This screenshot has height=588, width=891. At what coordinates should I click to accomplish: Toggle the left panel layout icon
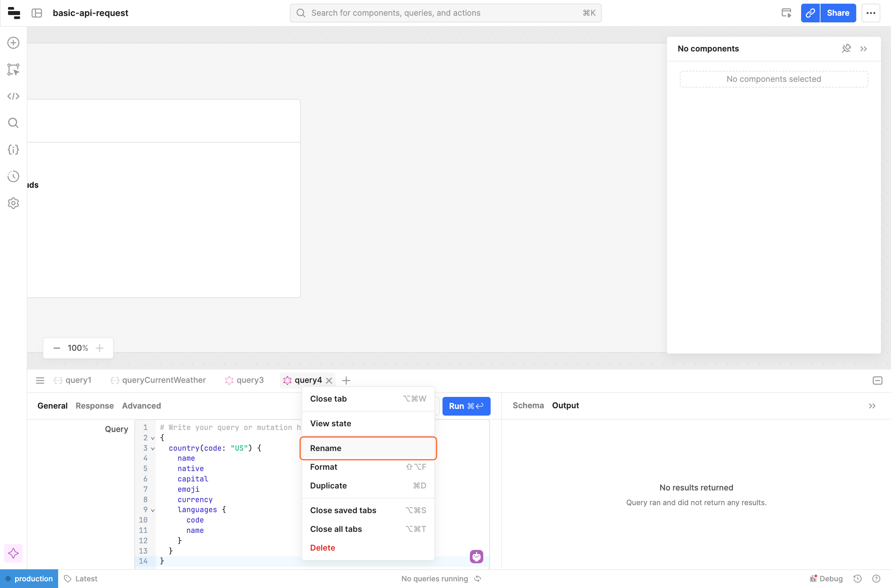tap(37, 13)
